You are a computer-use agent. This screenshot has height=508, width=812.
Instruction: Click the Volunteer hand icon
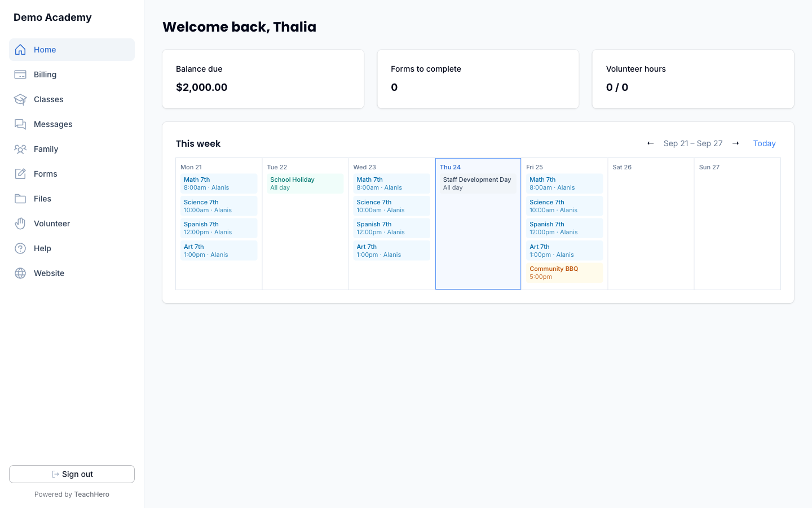[x=20, y=224]
